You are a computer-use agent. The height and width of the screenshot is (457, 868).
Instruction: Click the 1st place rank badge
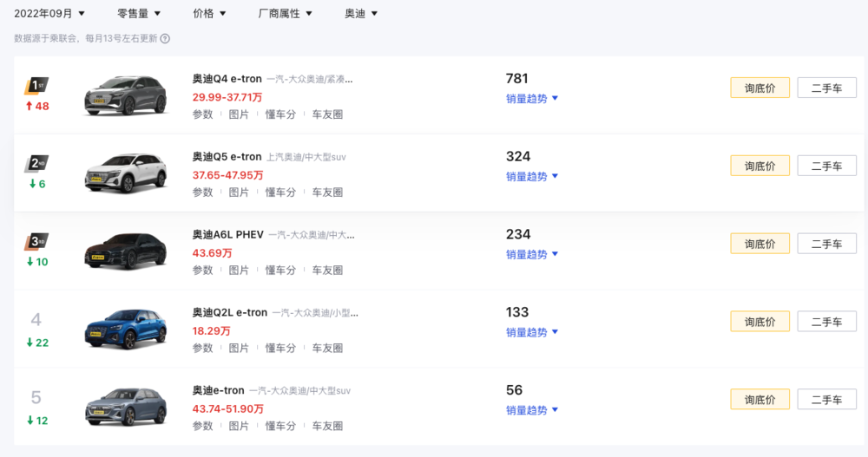(x=36, y=87)
